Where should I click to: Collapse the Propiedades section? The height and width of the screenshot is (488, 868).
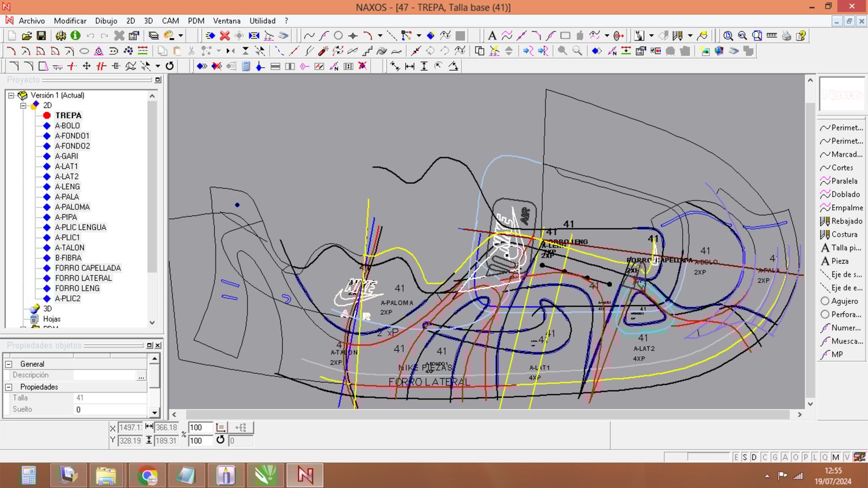click(x=9, y=387)
